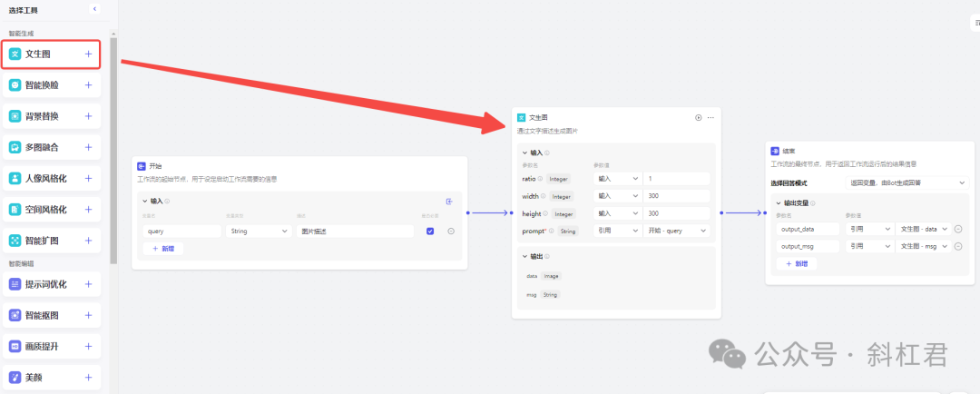Toggle the query required checkbox
The height and width of the screenshot is (394, 980).
(430, 231)
